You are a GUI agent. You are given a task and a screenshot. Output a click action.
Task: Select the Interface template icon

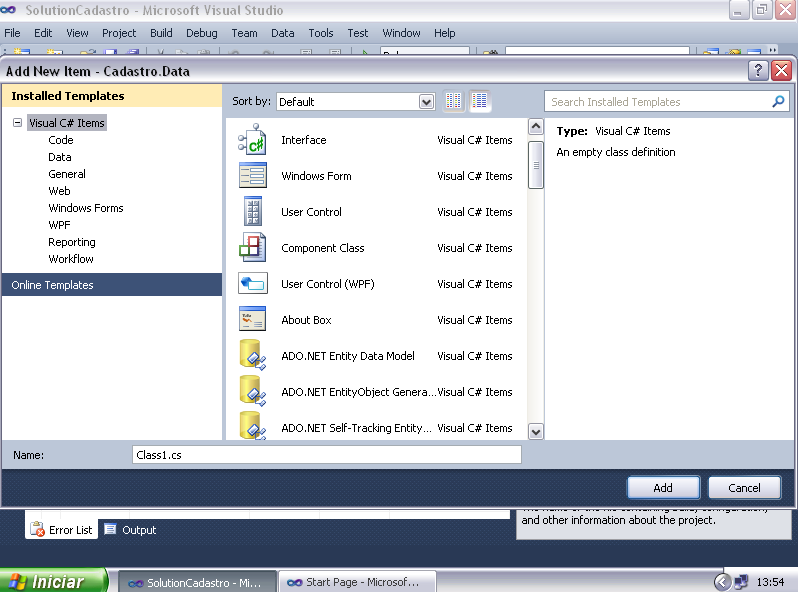pyautogui.click(x=252, y=140)
